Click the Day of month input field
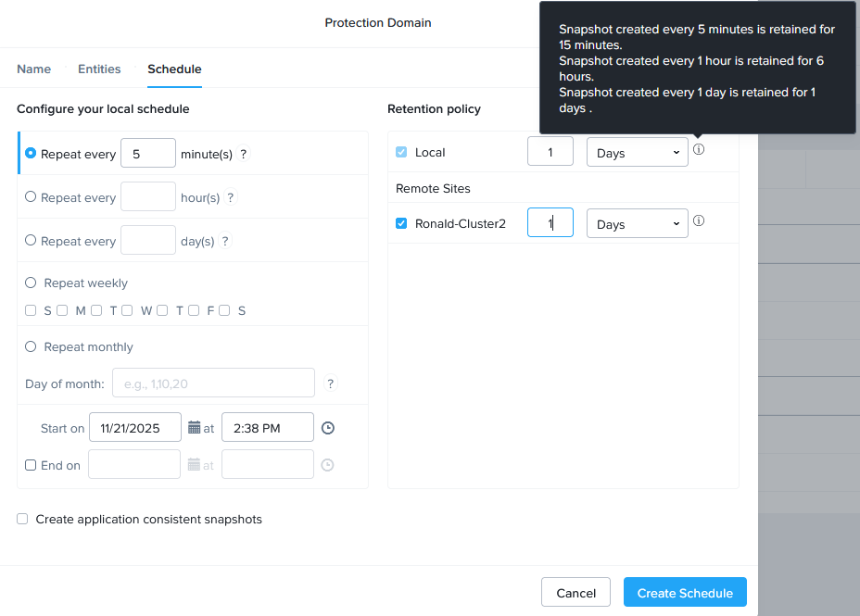 click(213, 383)
